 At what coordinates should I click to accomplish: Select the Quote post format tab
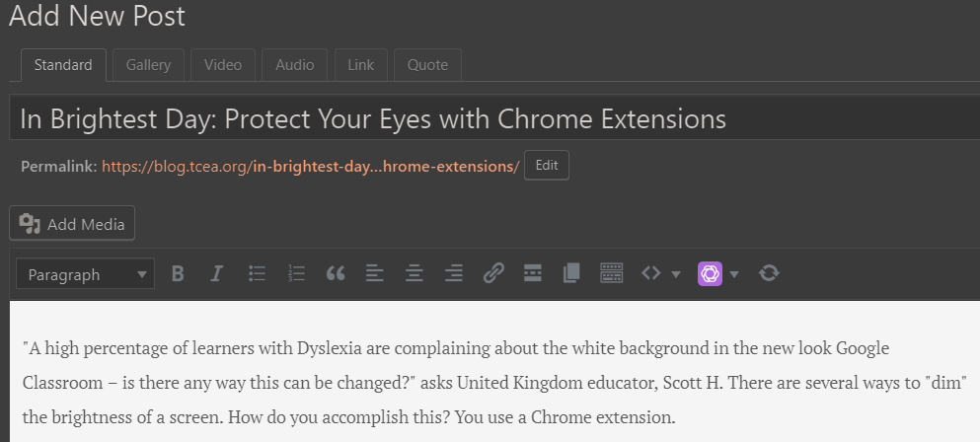click(427, 65)
